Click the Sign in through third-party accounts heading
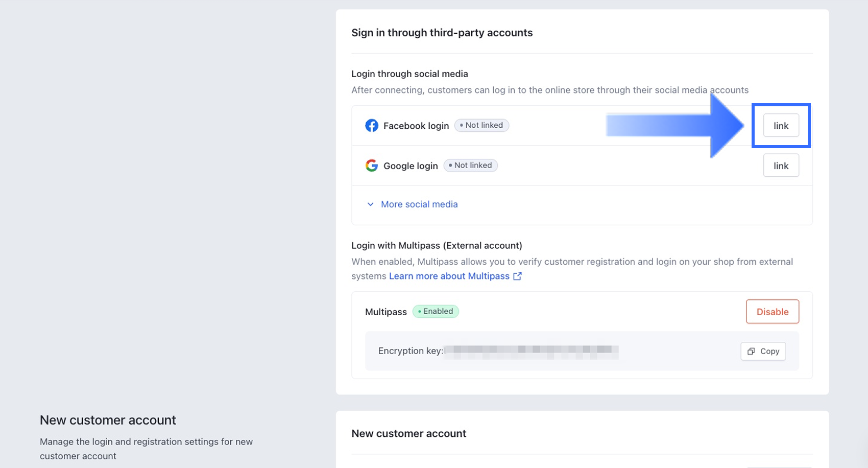The width and height of the screenshot is (868, 468). [x=442, y=33]
